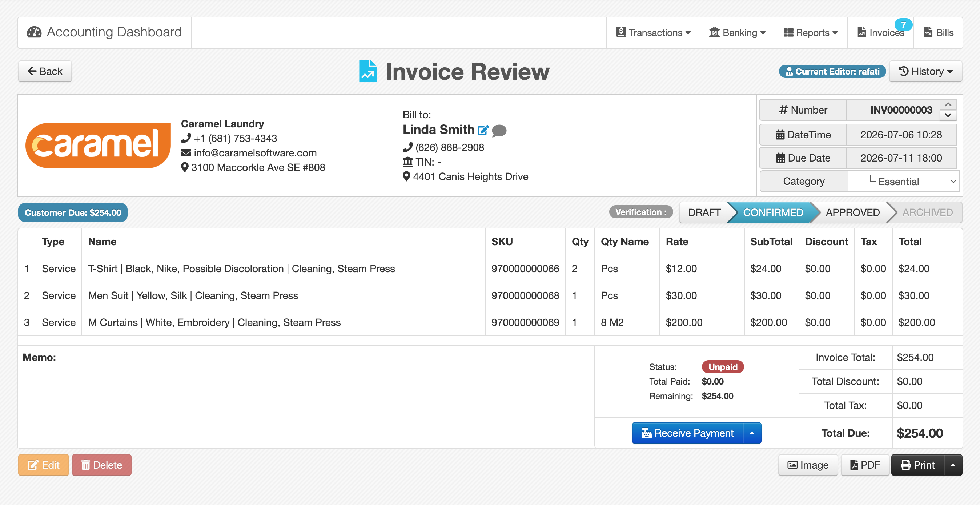Click the SubTotal column header
The image size is (980, 505).
pyautogui.click(x=771, y=242)
